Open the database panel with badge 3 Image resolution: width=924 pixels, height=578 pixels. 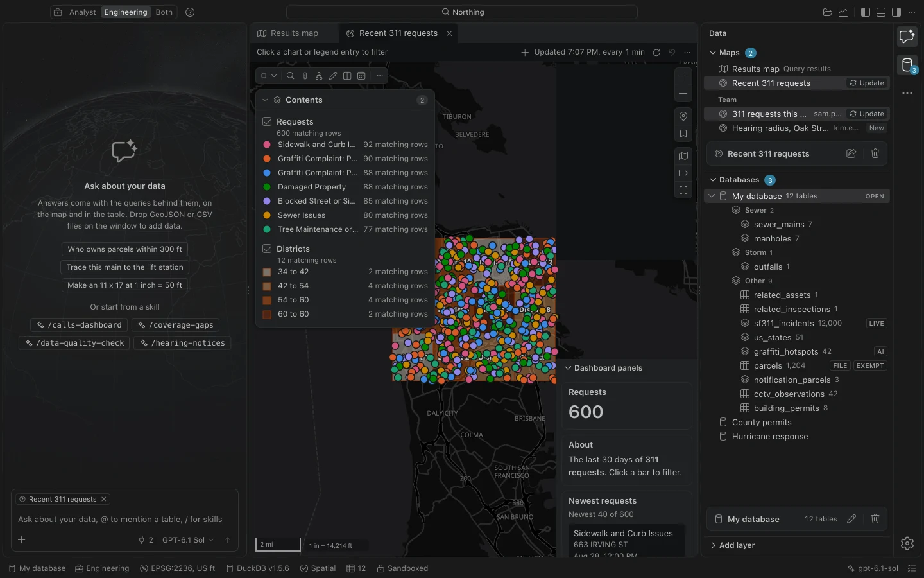[x=907, y=65]
